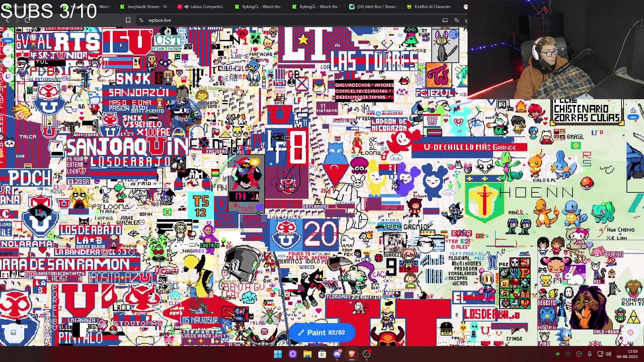Click the NVIDIA tray icon
Viewport: 644px width, 362px height.
[557, 354]
